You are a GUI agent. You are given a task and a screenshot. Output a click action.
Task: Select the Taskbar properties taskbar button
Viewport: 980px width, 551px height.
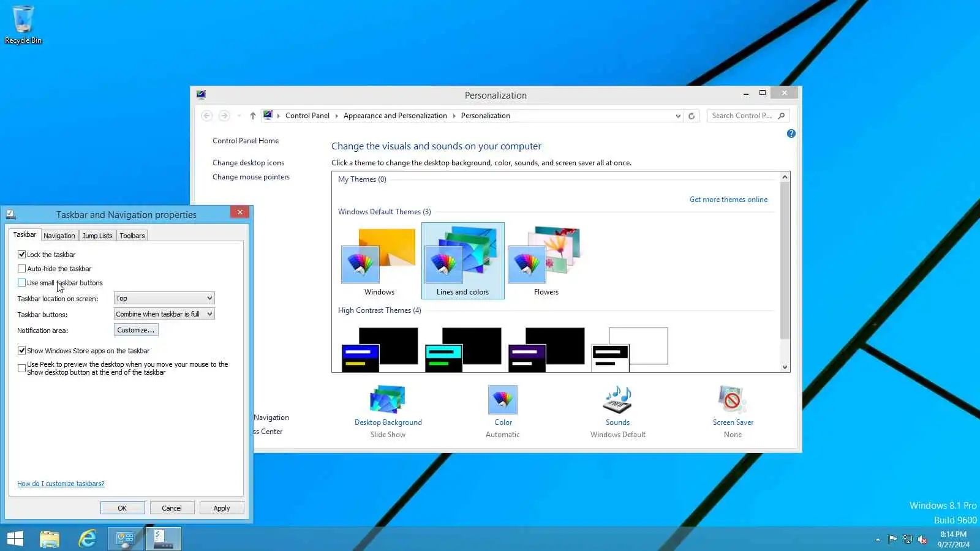(x=164, y=539)
